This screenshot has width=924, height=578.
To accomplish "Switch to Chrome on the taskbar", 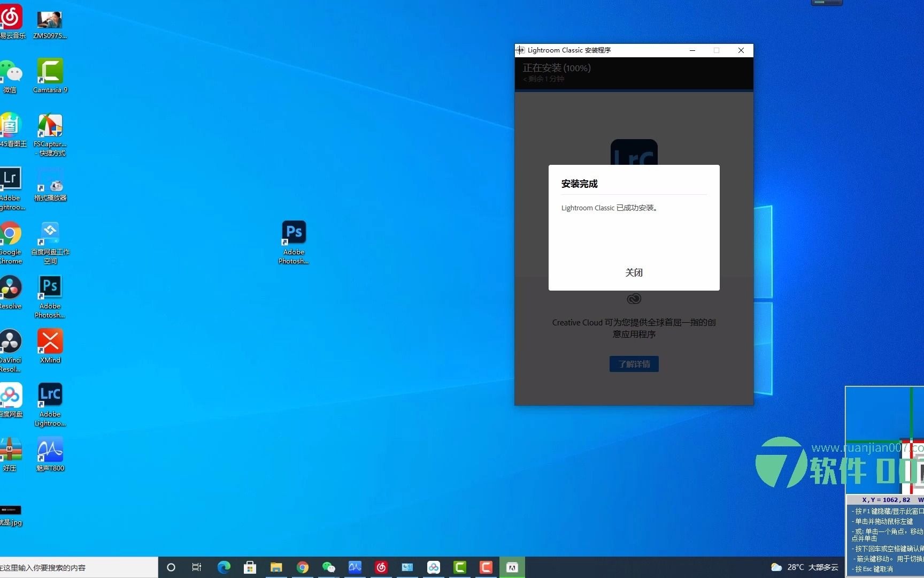I will [302, 567].
